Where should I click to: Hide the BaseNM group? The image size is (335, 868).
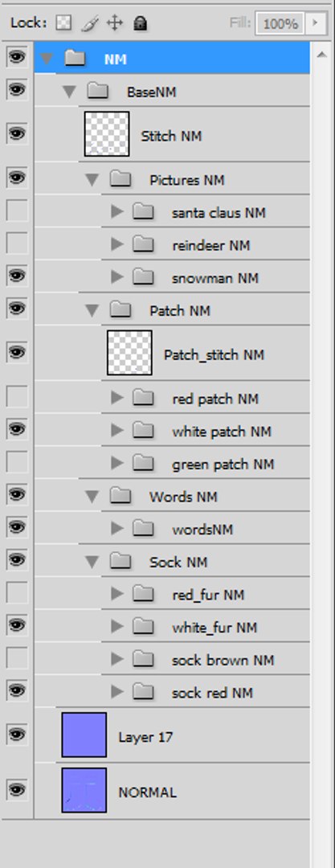pyautogui.click(x=17, y=89)
